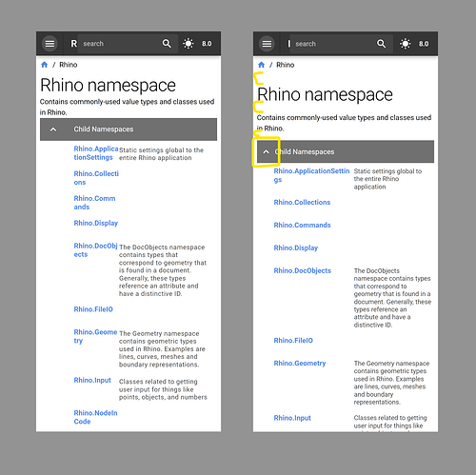Image resolution: width=476 pixels, height=475 pixels.
Task: Open 8.0 version selector in right header
Action: point(424,44)
